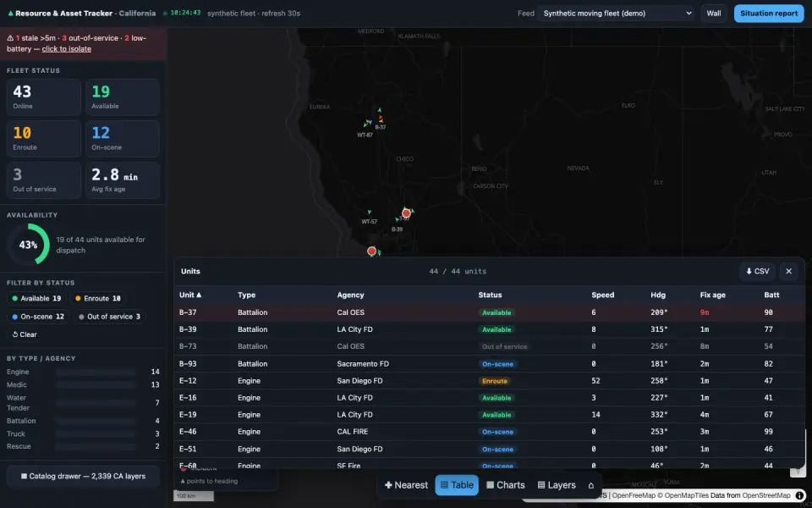Sort the table by Speed column
This screenshot has height=508, width=812.
click(x=603, y=295)
